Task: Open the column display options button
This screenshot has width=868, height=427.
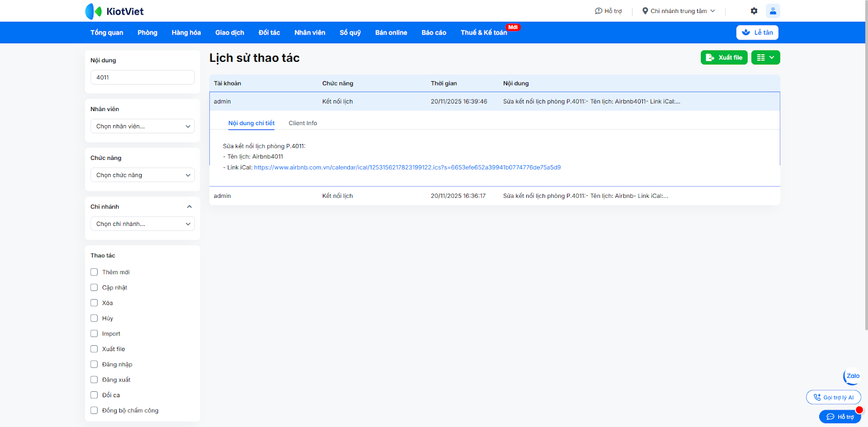Action: tap(765, 57)
